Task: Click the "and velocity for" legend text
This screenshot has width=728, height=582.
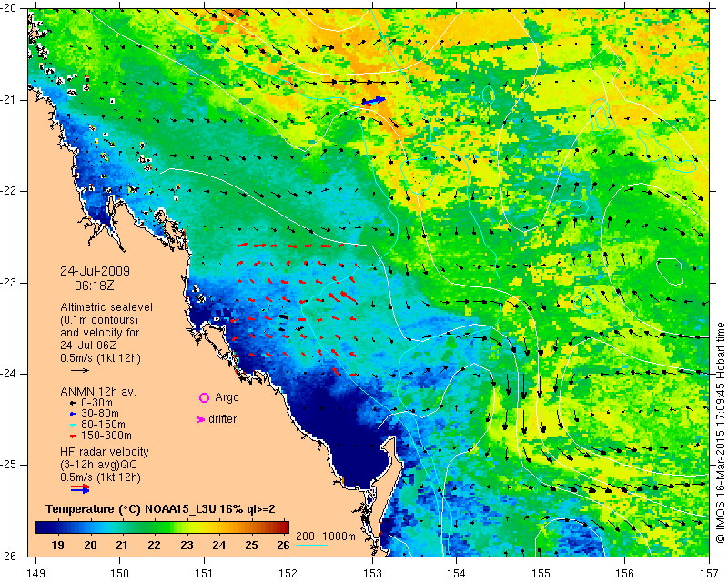Action: pyautogui.click(x=100, y=333)
